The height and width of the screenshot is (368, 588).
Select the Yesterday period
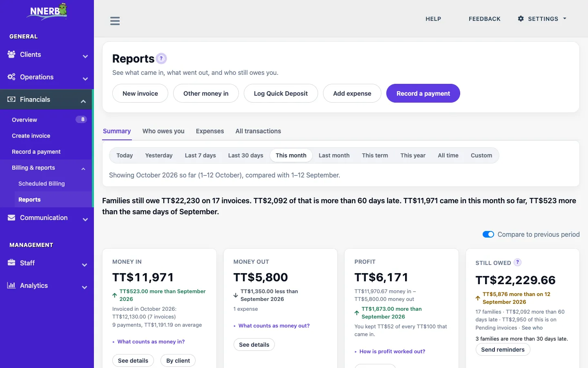[159, 155]
